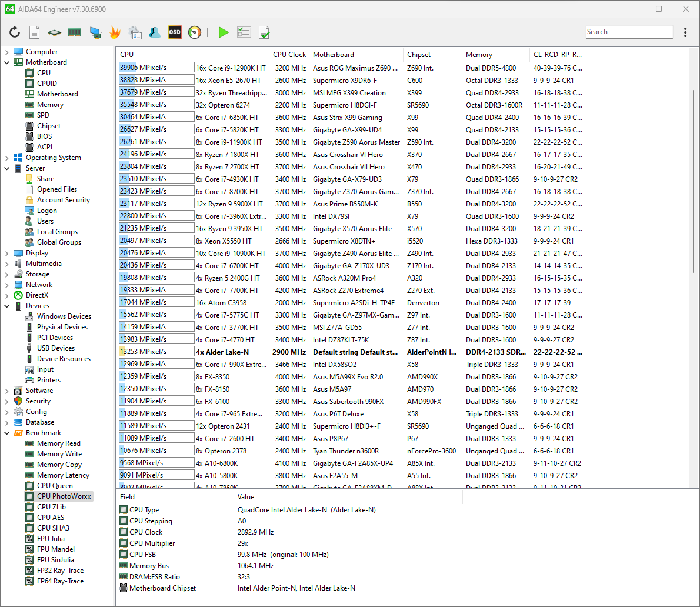Click the gauge SensorPanel toolbar icon

click(x=195, y=32)
